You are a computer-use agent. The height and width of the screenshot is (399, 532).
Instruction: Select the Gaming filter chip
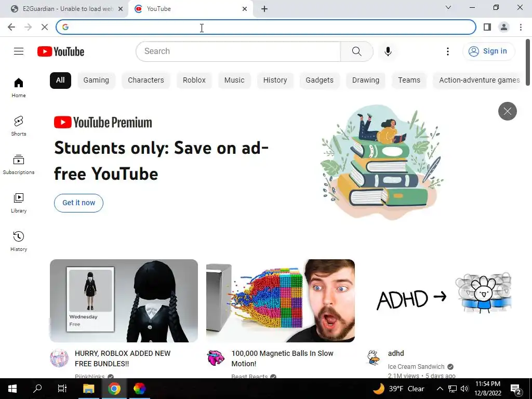click(96, 81)
